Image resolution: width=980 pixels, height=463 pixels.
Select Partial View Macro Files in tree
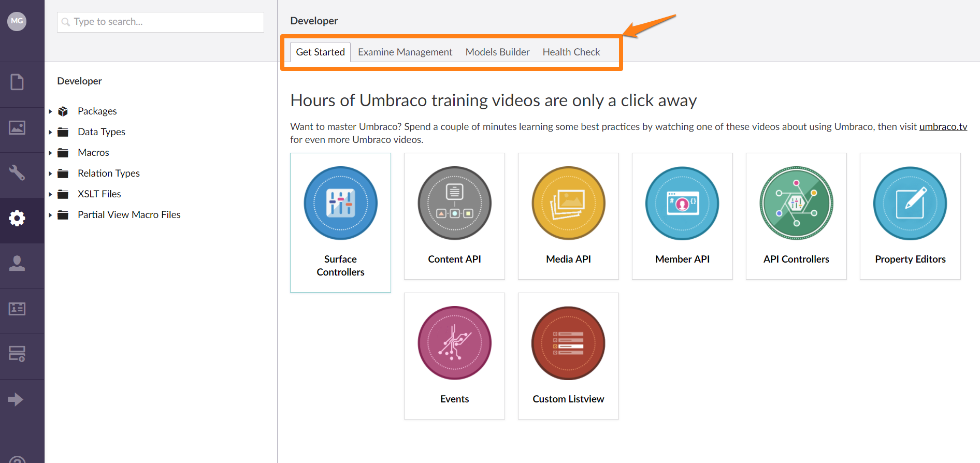point(129,214)
